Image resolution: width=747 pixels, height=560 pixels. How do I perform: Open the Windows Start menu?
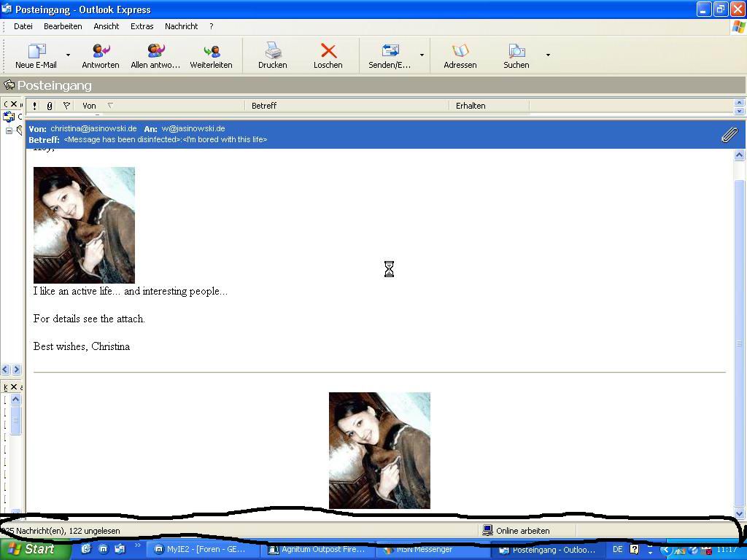click(x=34, y=549)
